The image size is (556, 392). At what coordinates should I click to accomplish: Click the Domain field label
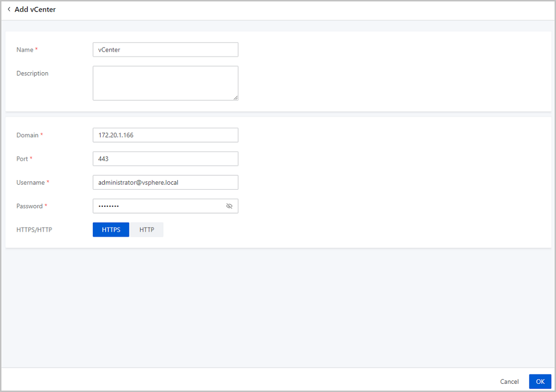coord(27,135)
